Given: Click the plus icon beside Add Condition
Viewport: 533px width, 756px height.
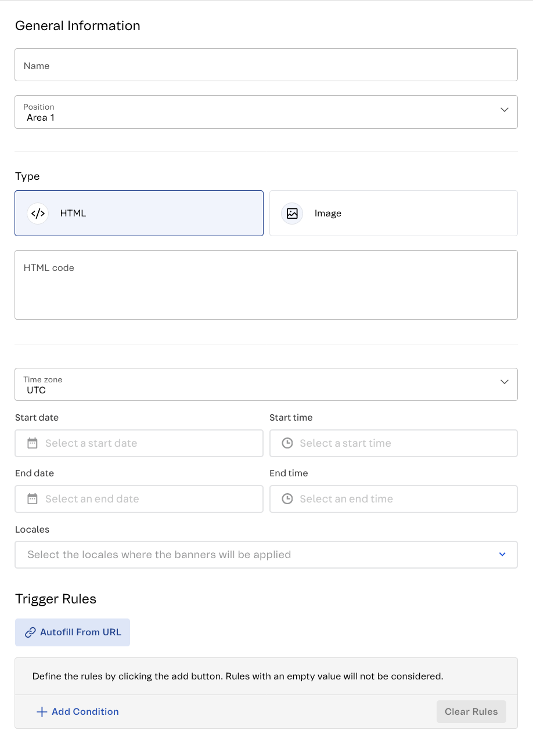Looking at the screenshot, I should click(41, 712).
